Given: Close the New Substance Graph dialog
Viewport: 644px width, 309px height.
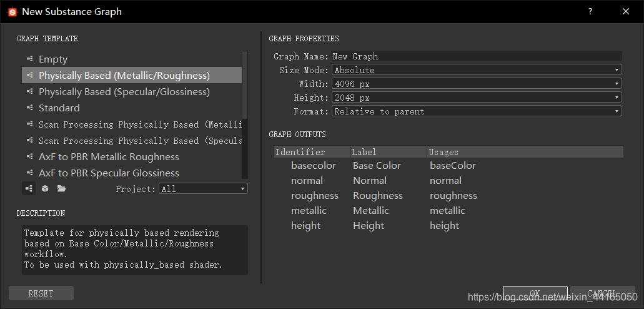Looking at the screenshot, I should click(x=626, y=11).
